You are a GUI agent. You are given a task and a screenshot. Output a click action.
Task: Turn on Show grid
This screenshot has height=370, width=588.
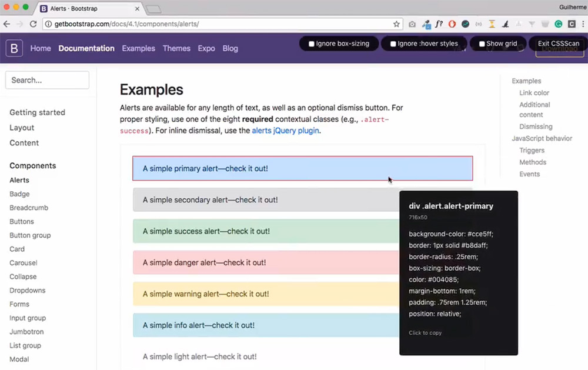click(498, 44)
